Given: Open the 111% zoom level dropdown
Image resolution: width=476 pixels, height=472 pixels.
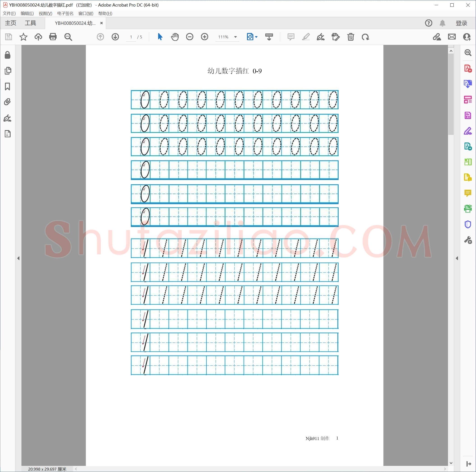Looking at the screenshot, I should [236, 37].
